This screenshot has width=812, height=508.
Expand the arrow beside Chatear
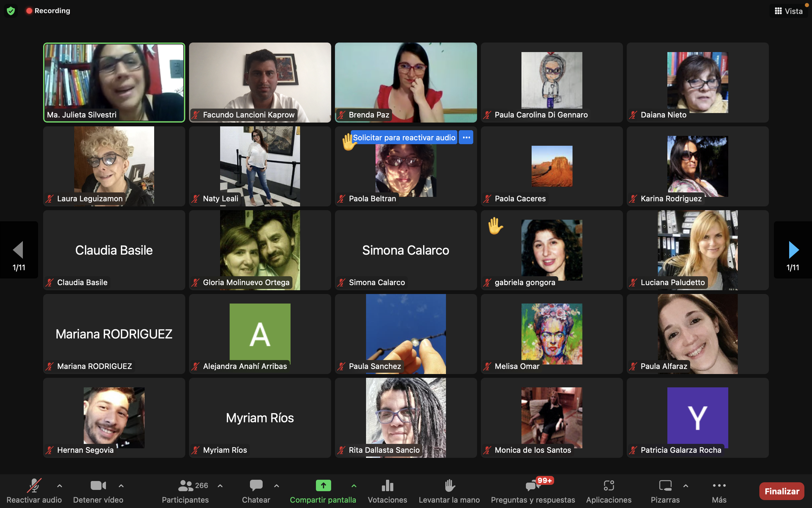click(x=277, y=485)
